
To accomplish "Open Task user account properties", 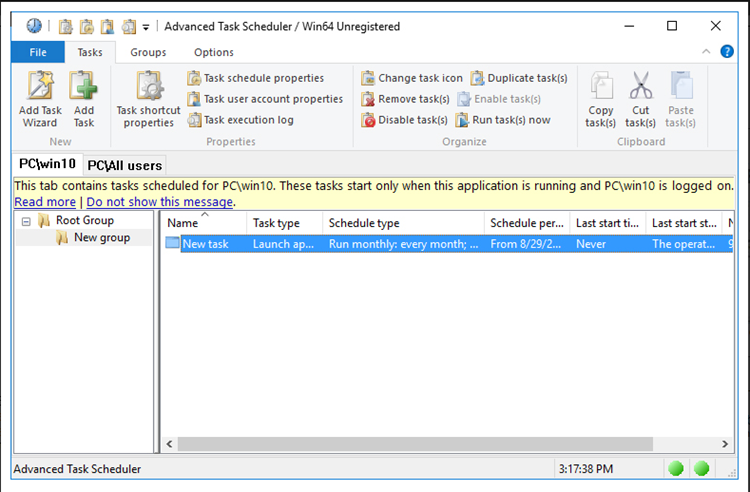I will tap(264, 99).
